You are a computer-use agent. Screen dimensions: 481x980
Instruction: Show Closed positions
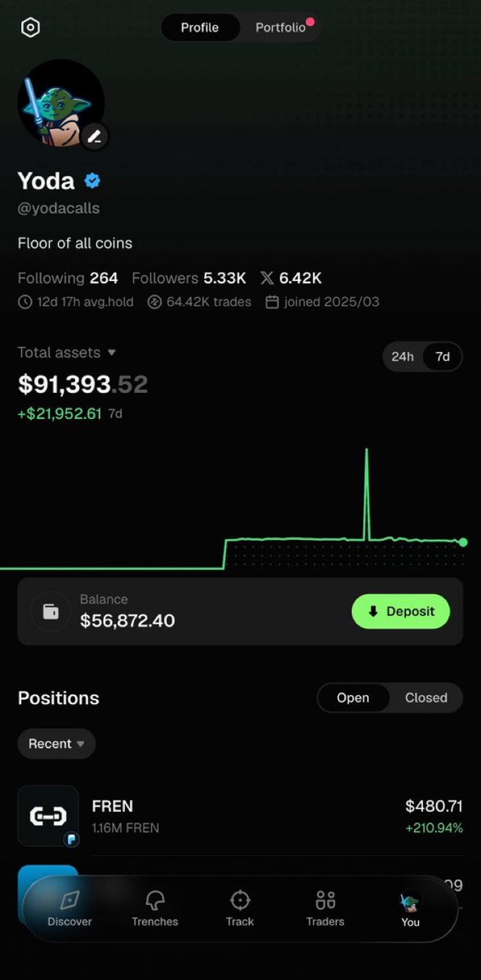coord(426,697)
